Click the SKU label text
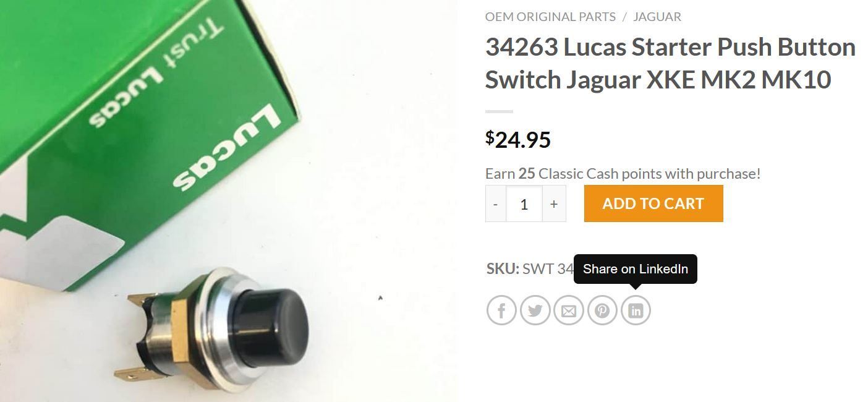868x402 pixels. tap(503, 268)
